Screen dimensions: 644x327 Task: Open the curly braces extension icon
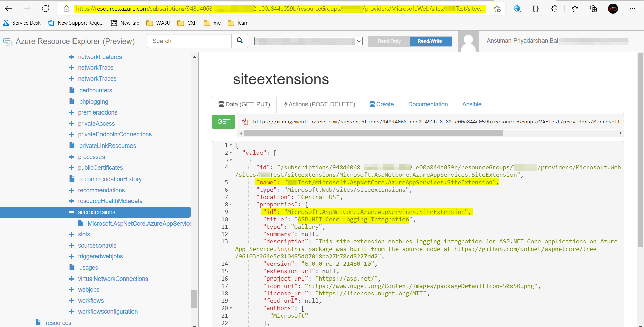click(x=536, y=9)
